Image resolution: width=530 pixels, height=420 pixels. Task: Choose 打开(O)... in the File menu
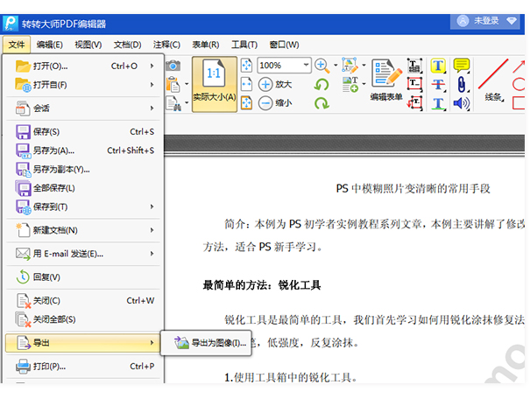point(83,66)
